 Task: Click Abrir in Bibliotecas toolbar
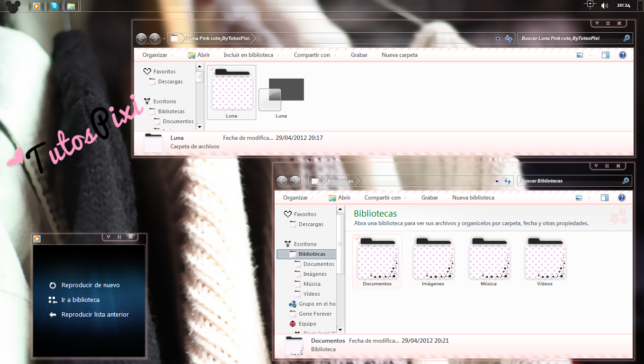click(x=340, y=198)
